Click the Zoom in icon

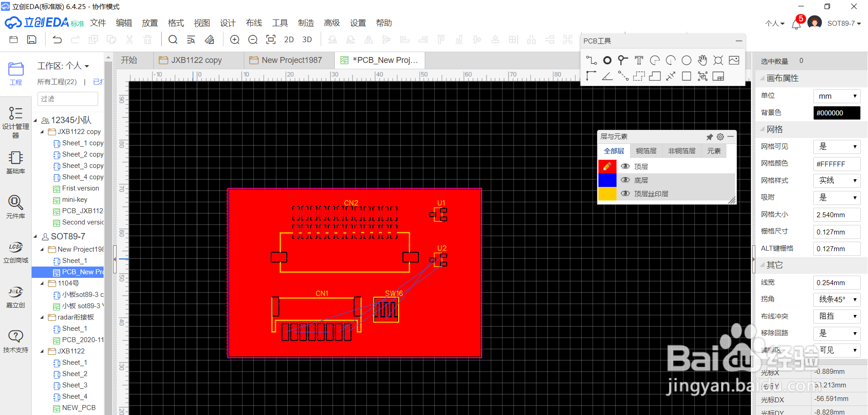[x=235, y=40]
